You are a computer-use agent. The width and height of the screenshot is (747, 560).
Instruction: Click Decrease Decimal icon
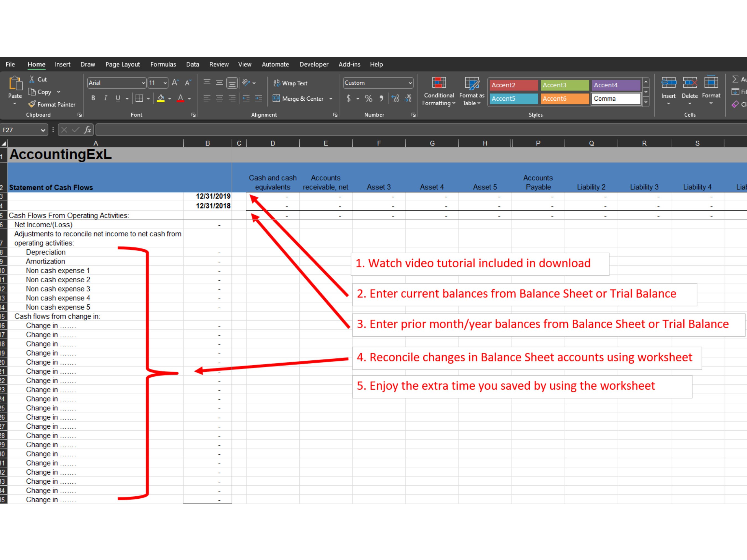(x=408, y=98)
